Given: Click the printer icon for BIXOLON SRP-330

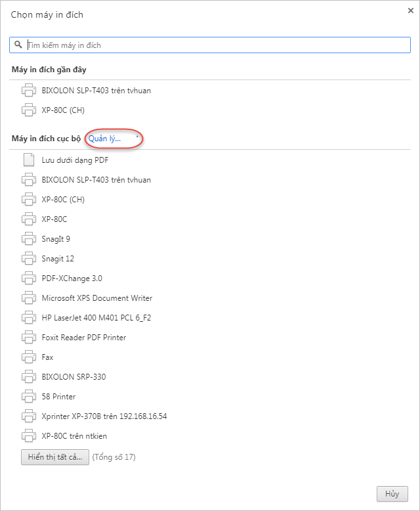Looking at the screenshot, I should click(29, 376).
